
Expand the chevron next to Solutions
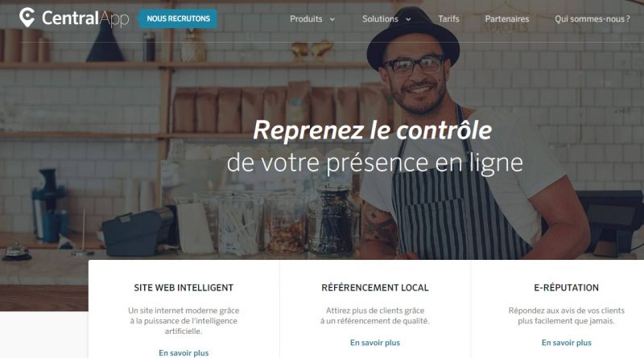pos(408,19)
